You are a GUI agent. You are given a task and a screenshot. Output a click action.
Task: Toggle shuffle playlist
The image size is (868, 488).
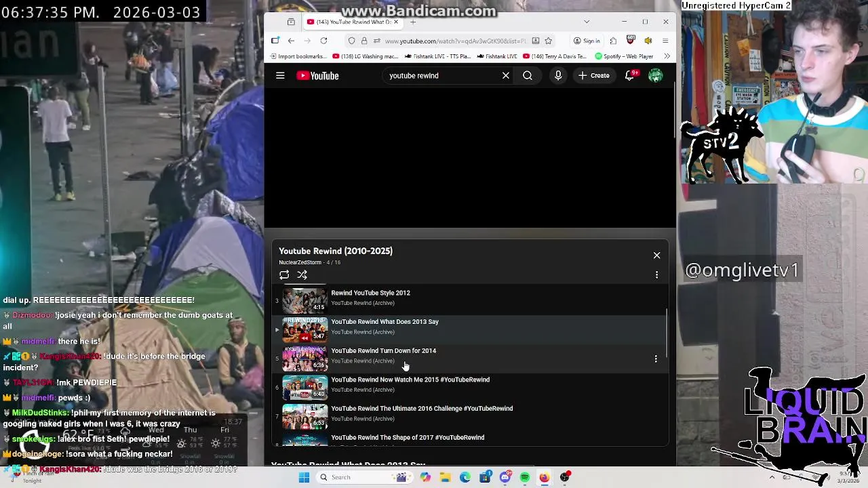[x=302, y=274]
